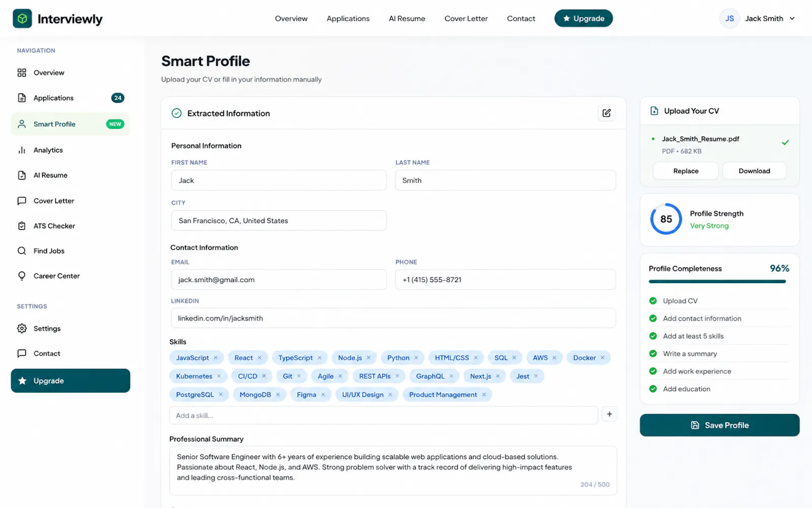Click the AI Resume file icon in sidebar
Screen dimensions: 812x508
[x=22, y=175]
